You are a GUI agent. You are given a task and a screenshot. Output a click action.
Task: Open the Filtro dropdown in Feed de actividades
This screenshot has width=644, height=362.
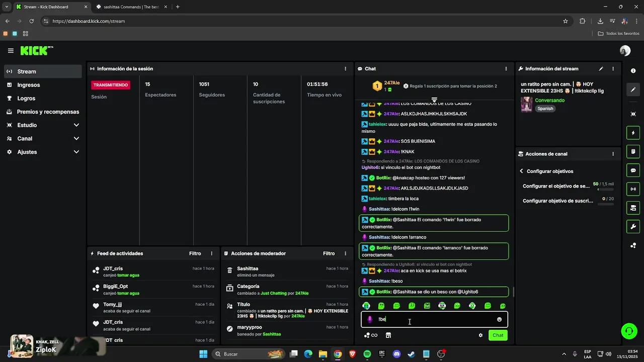coord(195,254)
